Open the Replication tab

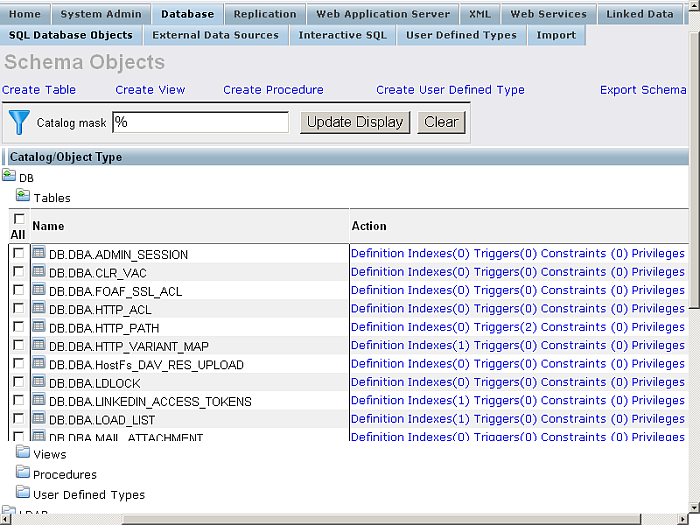click(x=265, y=14)
